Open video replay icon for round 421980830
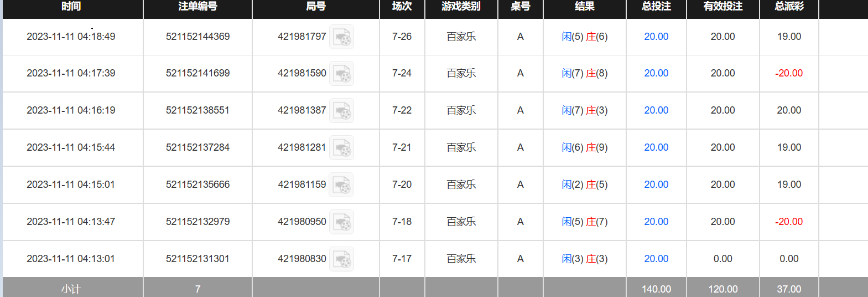The height and width of the screenshot is (297, 868). [x=341, y=259]
